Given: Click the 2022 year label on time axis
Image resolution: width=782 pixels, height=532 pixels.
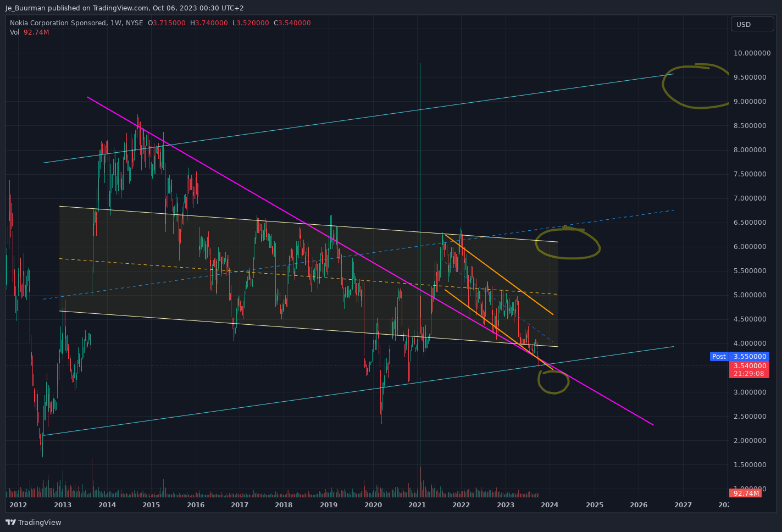Looking at the screenshot, I should [x=461, y=505].
